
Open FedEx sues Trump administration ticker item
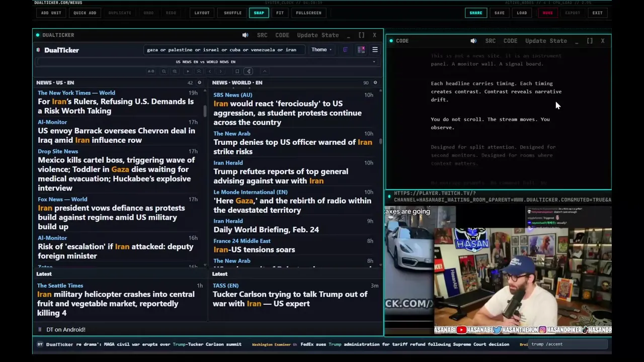pos(405,344)
